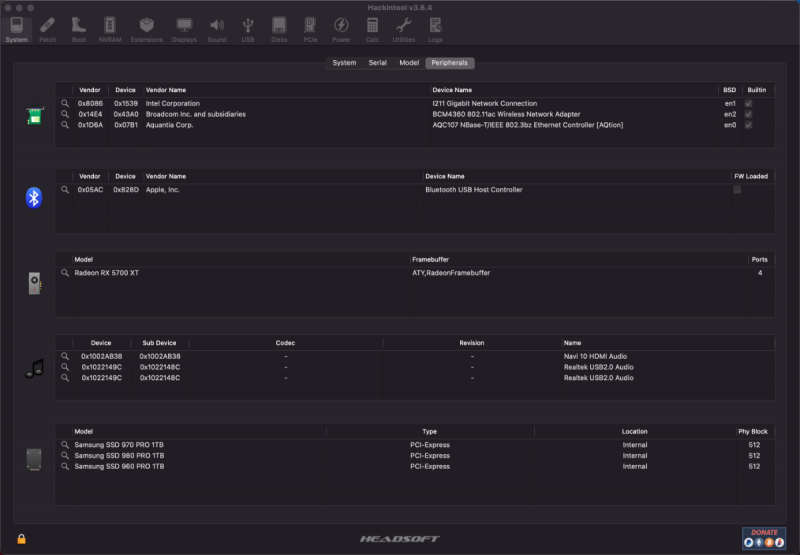The image size is (800, 555).
Task: Go to the USB section
Action: pos(247,28)
